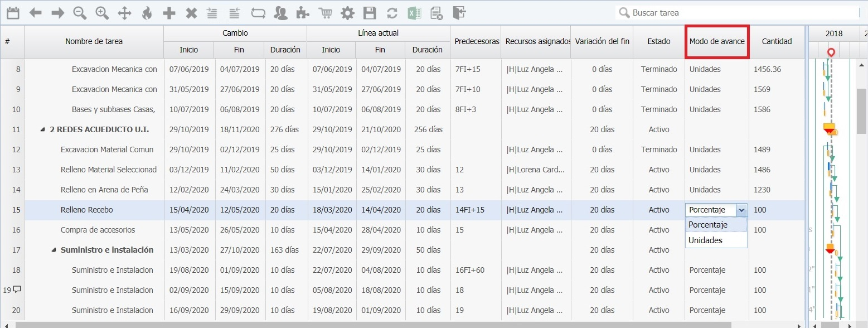Click the 2018 year header in Gantt chart
Screen dimensions: 868x328
click(x=834, y=33)
